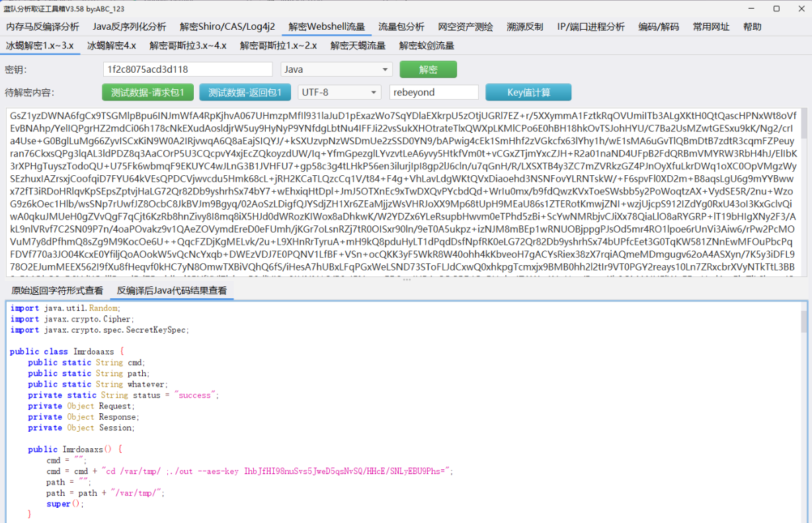The width and height of the screenshot is (812, 523).
Task: Open the 帮助 tab
Action: 752,27
